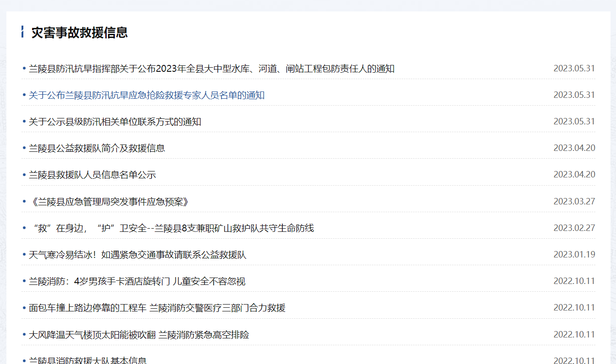Click date 2023.05.31 beside 救援专家人员名单 notice
The height and width of the screenshot is (364, 616).
574,95
